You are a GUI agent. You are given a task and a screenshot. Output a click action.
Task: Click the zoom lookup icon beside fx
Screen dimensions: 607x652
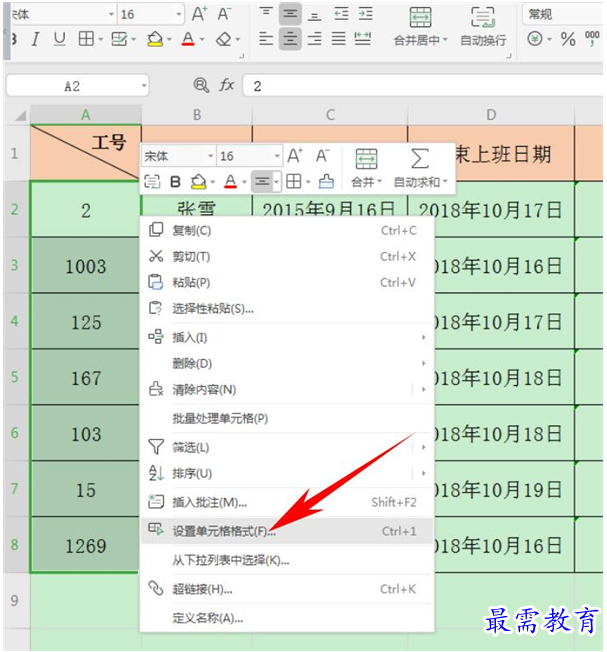click(x=201, y=85)
